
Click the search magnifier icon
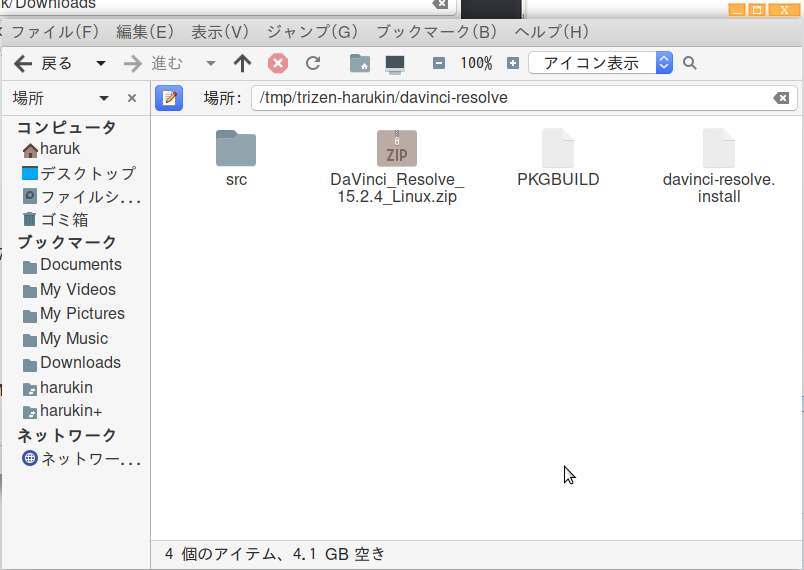coord(690,63)
